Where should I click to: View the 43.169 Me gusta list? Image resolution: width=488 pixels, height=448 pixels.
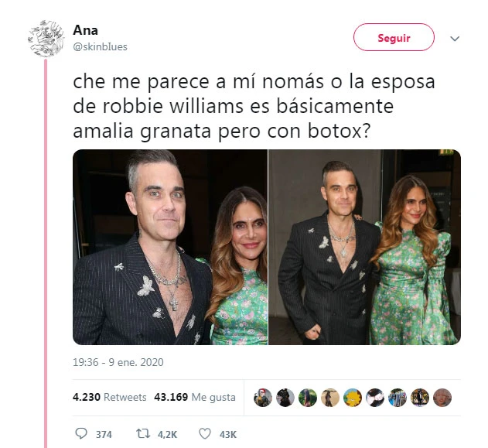(195, 397)
